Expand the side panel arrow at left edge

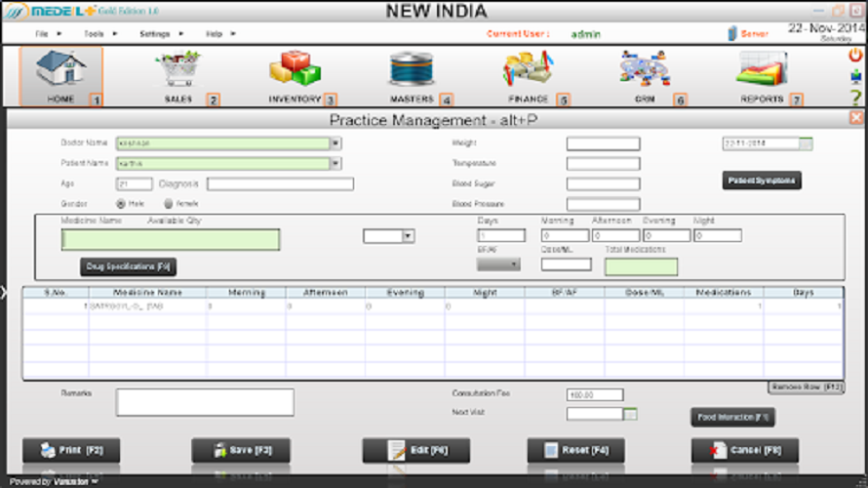(4, 292)
